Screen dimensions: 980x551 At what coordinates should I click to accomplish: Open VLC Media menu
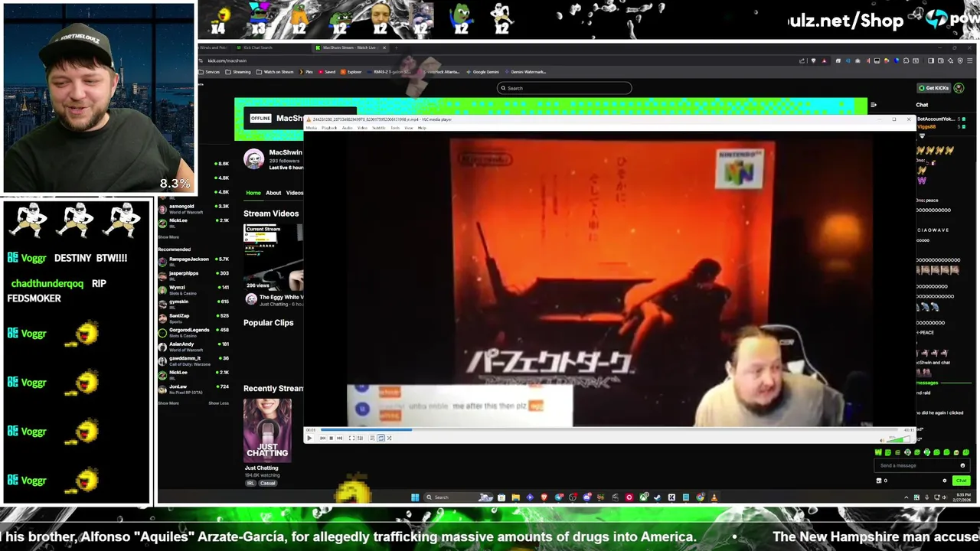coord(312,128)
